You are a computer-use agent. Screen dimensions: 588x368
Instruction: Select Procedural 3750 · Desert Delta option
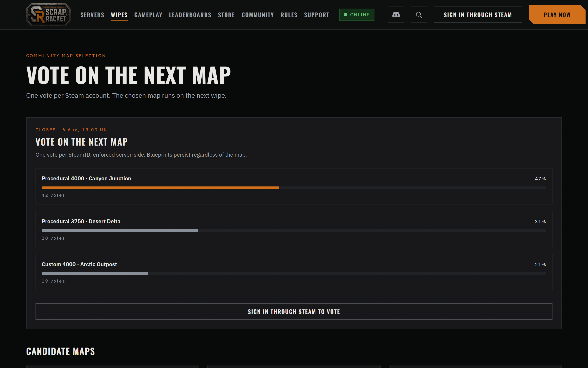click(x=294, y=229)
